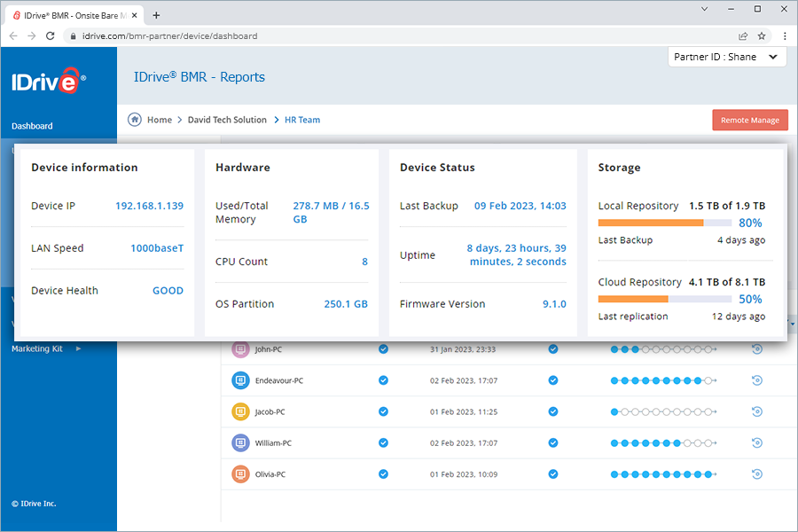This screenshot has width=798, height=532.
Task: Click restore icon for William-PC
Action: pyautogui.click(x=757, y=443)
